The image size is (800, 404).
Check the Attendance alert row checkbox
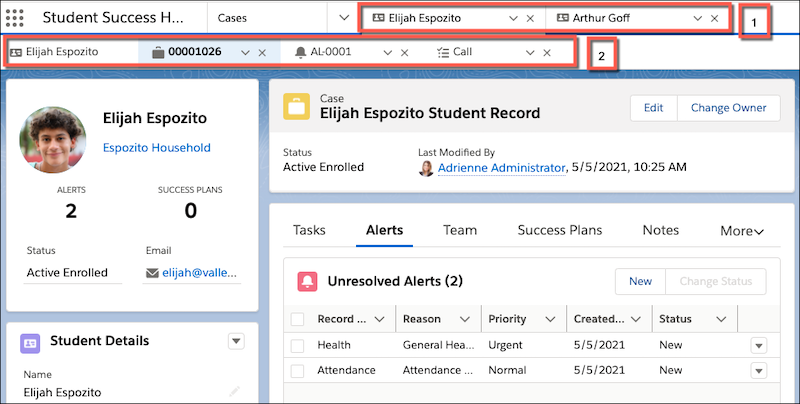(x=297, y=371)
